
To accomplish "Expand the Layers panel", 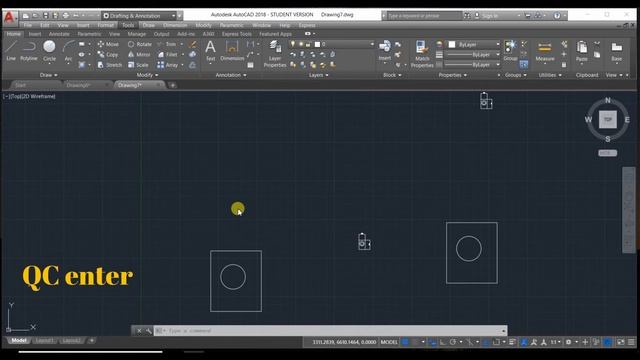I will [x=318, y=75].
